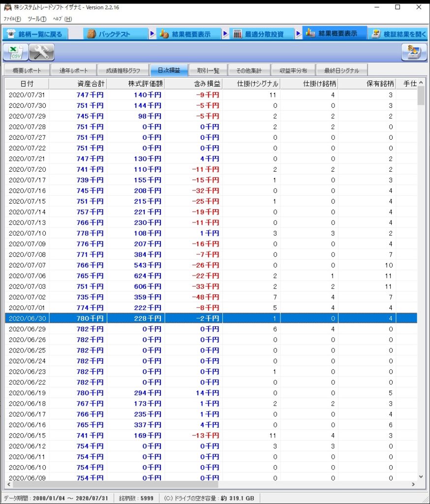Image resolution: width=430 pixels, height=504 pixels.
Task: Sort by 含み損益 column header
Action: [193, 84]
